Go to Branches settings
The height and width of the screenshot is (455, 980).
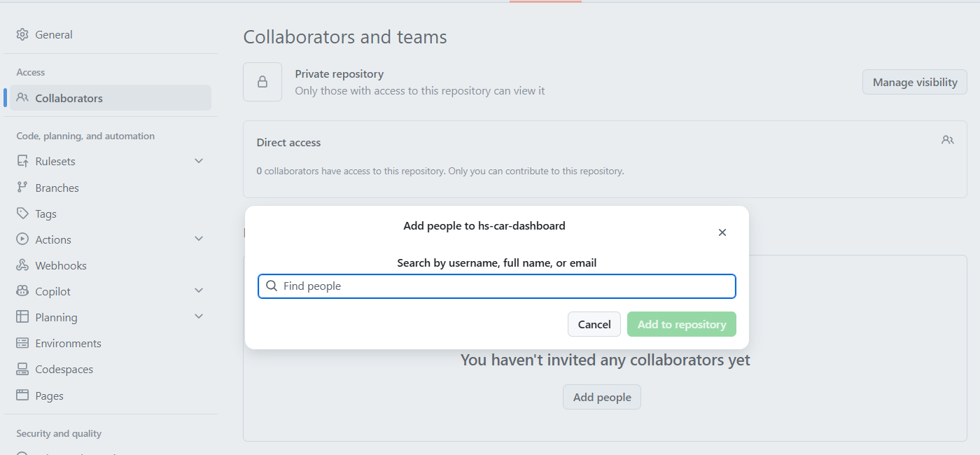coord(111,188)
